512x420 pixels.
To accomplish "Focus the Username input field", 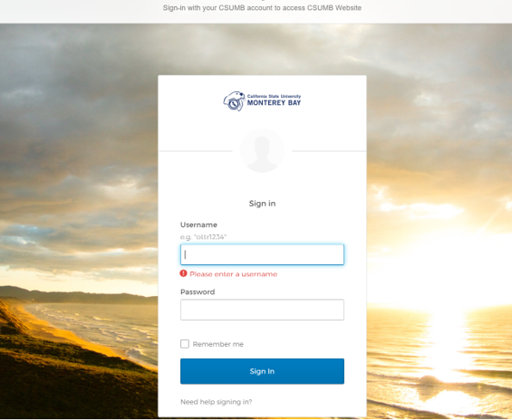I will [262, 254].
